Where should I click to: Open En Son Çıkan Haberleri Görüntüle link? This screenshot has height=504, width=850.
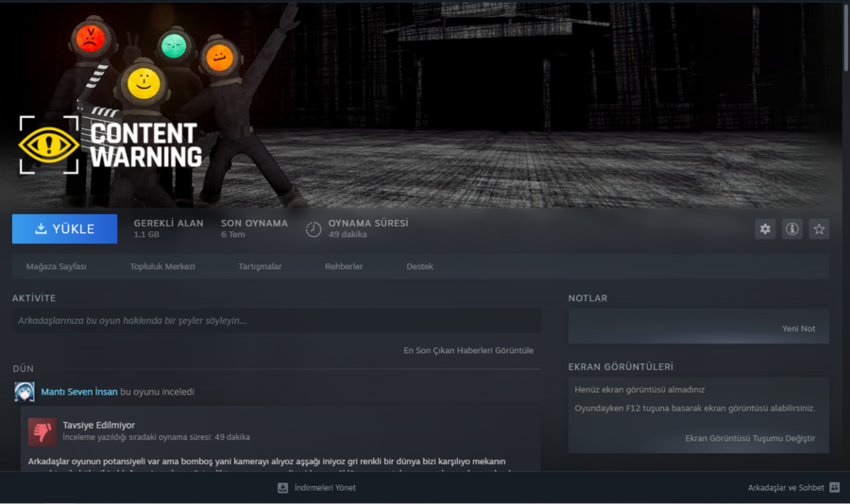[x=468, y=351]
